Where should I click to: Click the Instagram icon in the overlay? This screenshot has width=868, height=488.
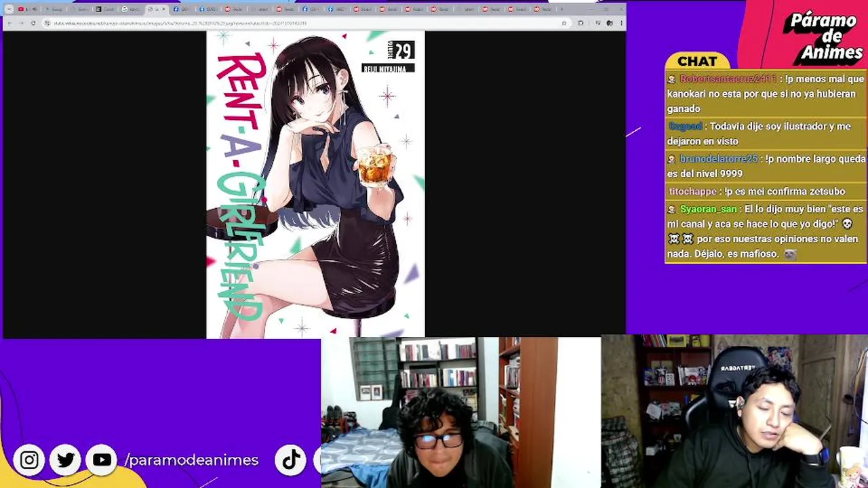[x=29, y=460]
